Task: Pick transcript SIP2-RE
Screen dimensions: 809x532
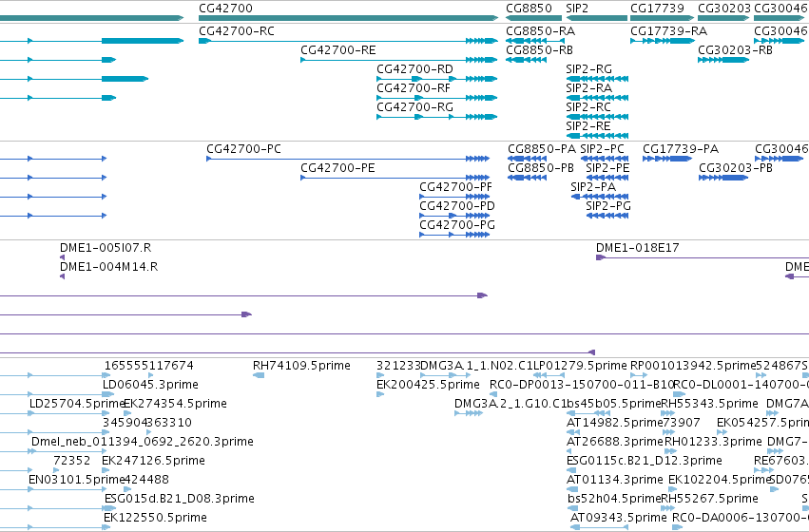Action: tap(597, 136)
